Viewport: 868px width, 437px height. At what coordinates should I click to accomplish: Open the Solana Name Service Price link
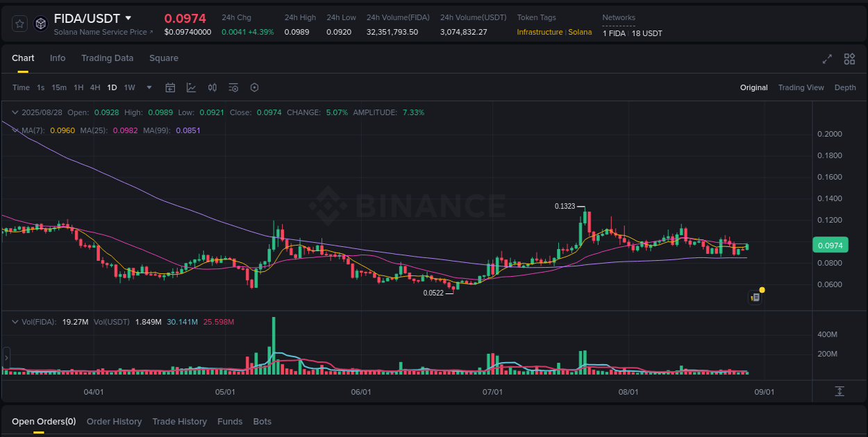click(x=101, y=32)
